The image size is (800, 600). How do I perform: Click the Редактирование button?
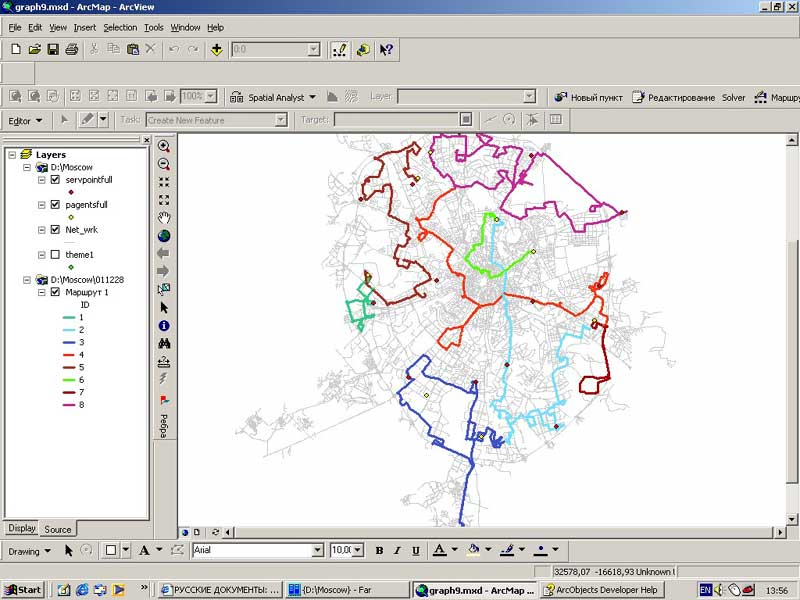(x=673, y=97)
